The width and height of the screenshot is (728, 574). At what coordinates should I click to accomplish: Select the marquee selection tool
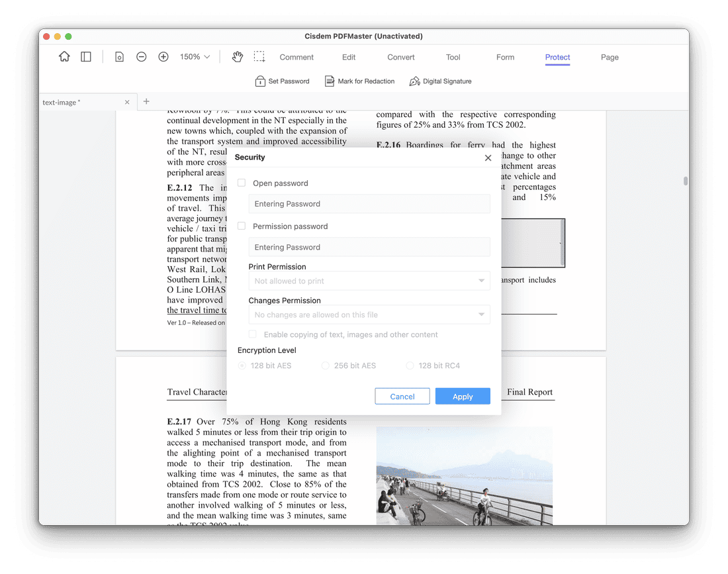(259, 57)
